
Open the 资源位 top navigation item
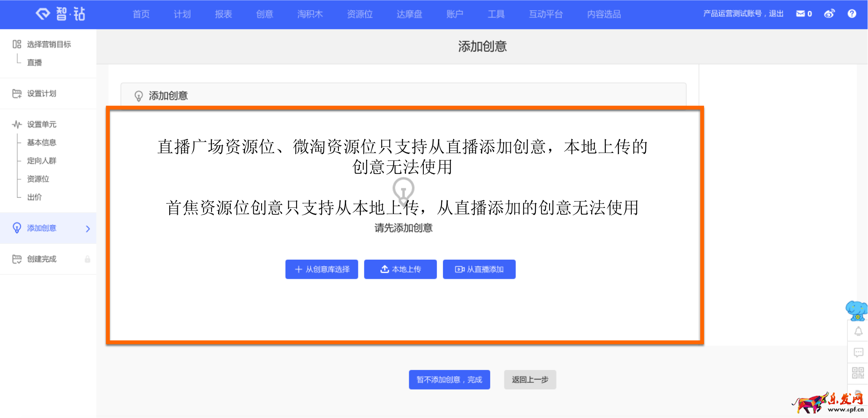pos(360,14)
